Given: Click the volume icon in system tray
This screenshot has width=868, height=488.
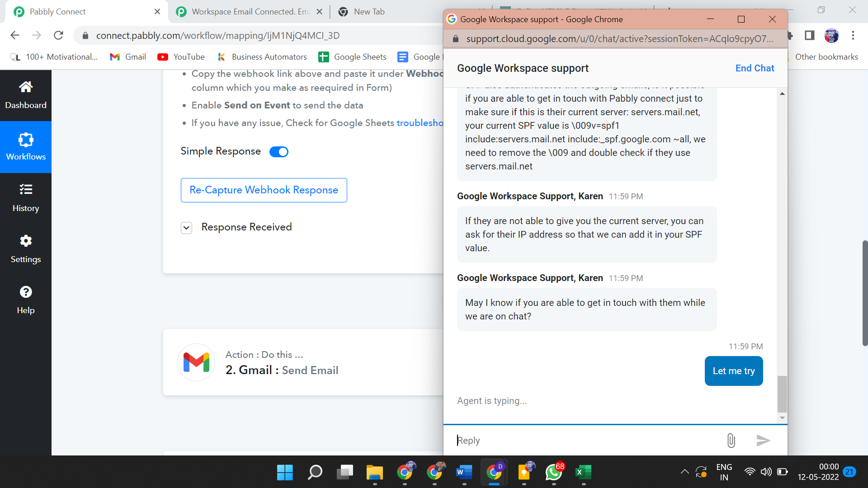Looking at the screenshot, I should coord(766,472).
